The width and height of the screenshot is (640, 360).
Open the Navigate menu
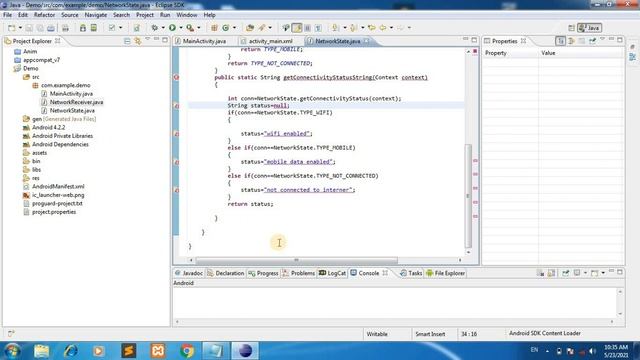click(96, 15)
